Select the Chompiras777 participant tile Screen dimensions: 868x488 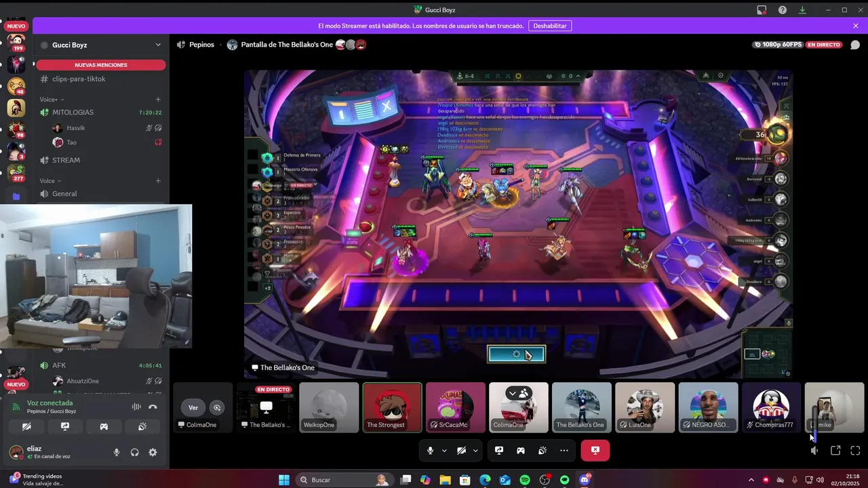771,407
